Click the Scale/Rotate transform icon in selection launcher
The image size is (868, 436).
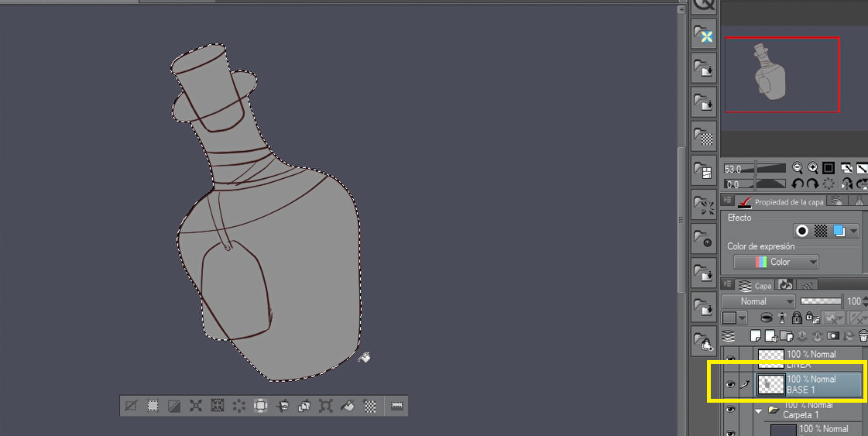point(326,405)
